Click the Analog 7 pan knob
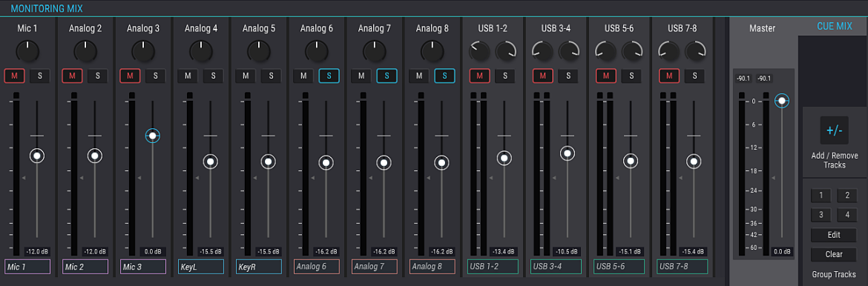Screen dimensions: 868x286 (374, 51)
